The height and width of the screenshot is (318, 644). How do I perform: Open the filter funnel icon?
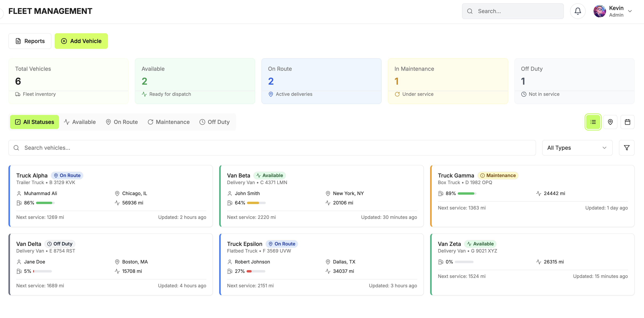tap(627, 148)
